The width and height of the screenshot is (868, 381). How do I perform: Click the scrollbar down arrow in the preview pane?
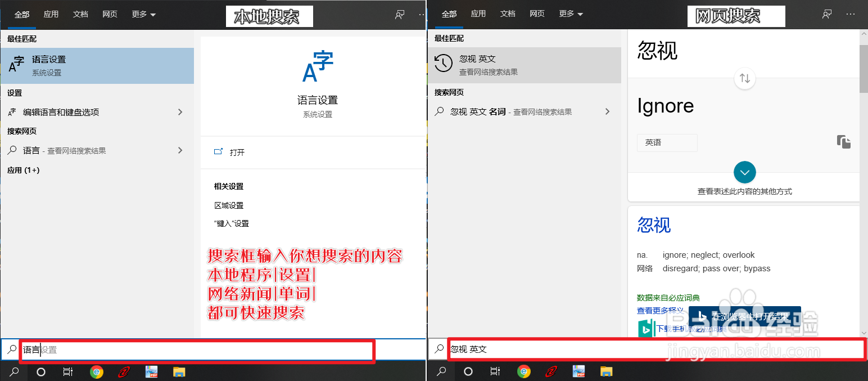tap(864, 333)
